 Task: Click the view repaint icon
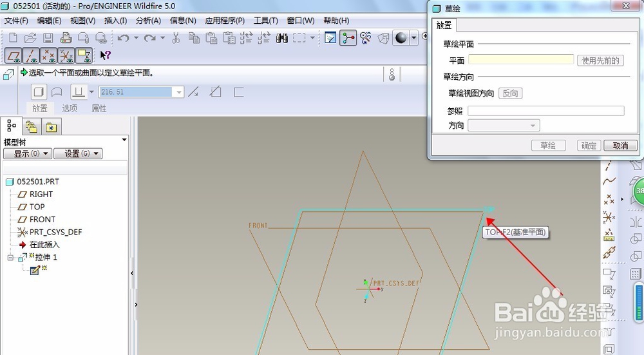point(330,38)
